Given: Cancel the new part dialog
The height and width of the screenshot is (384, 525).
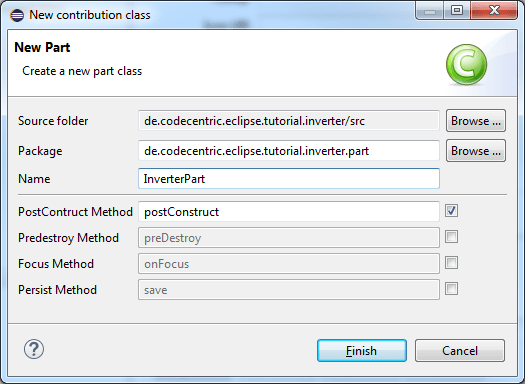Looking at the screenshot, I should tap(460, 351).
